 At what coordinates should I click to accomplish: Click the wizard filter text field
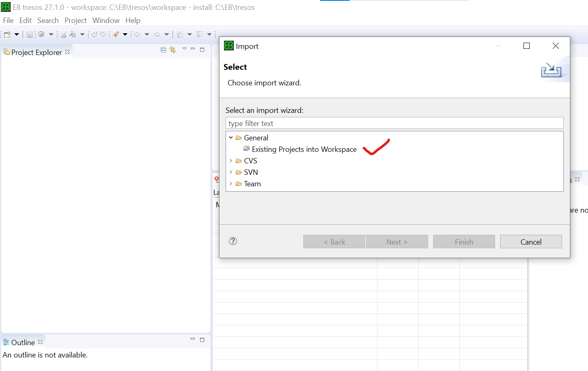[394, 123]
